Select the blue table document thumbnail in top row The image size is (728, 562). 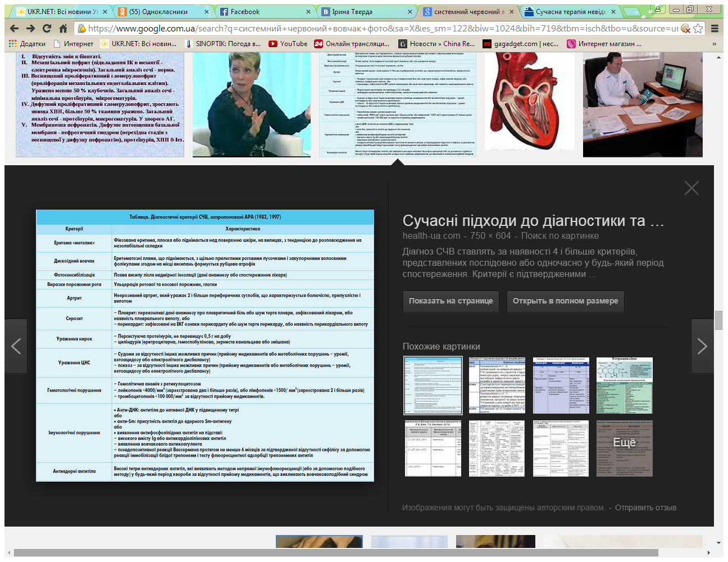click(x=398, y=105)
